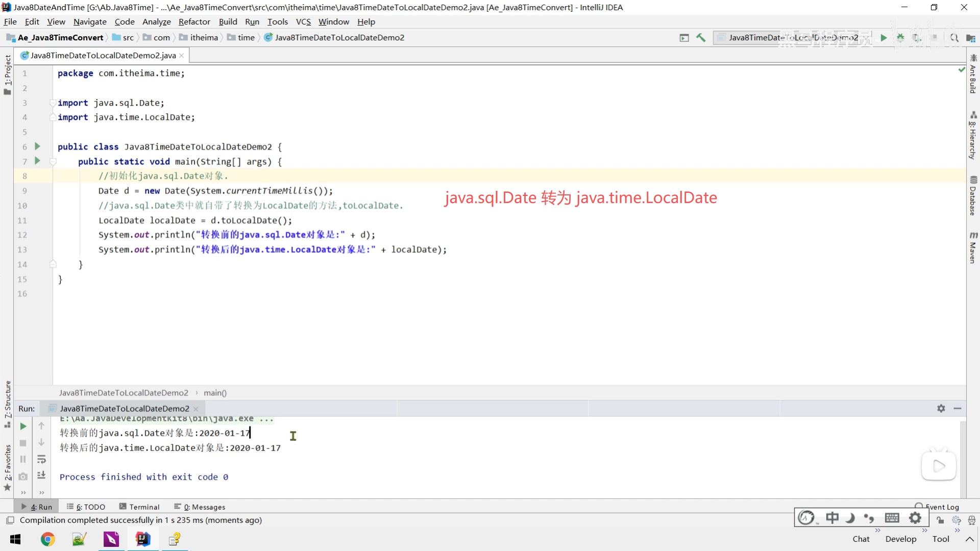Switch to the Terminal tool tab

point(139,507)
